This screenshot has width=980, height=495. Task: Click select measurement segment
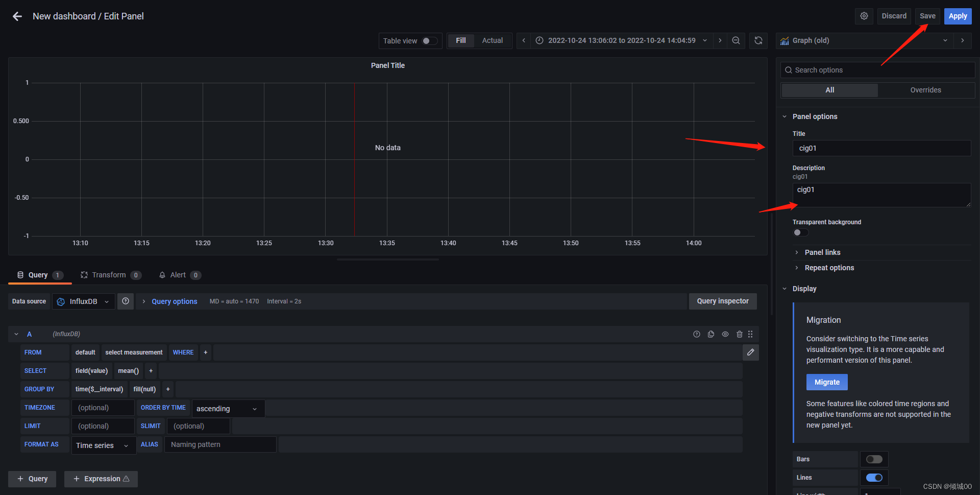click(134, 352)
